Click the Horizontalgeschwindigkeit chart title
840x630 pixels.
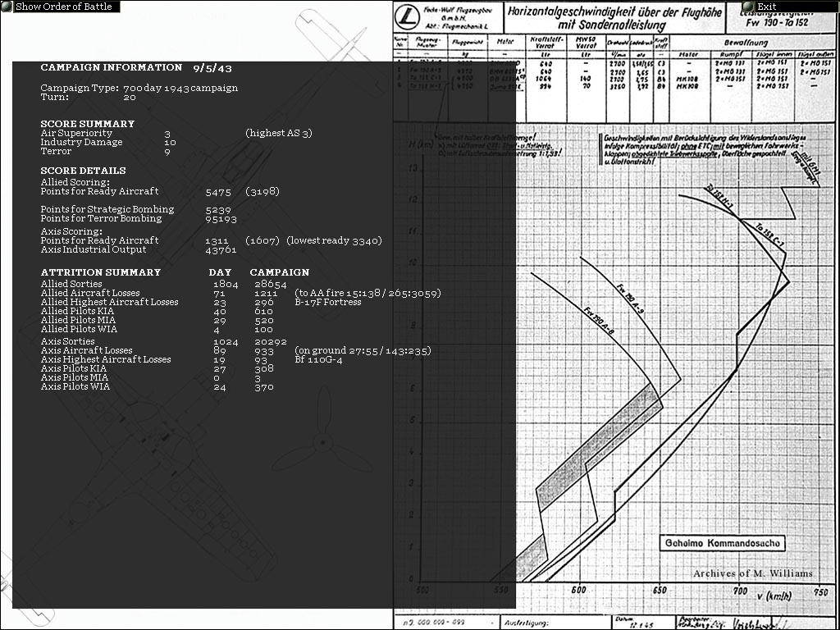(x=614, y=18)
